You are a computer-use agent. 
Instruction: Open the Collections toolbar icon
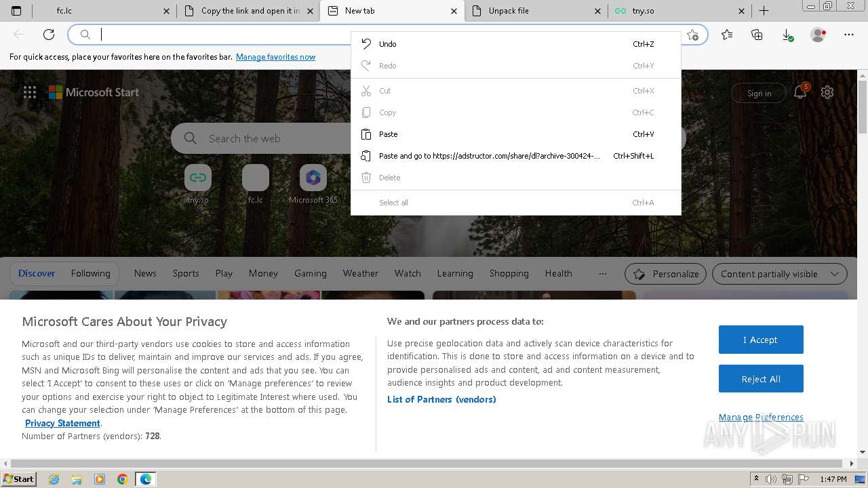point(757,35)
